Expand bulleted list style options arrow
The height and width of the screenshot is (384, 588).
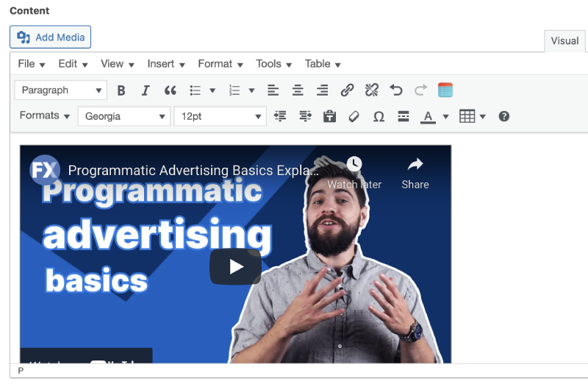click(x=212, y=90)
